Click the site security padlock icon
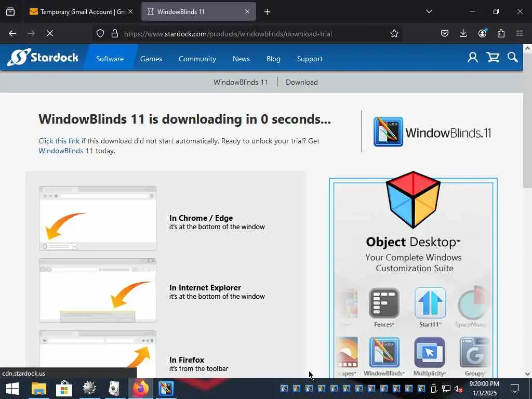 click(115, 34)
